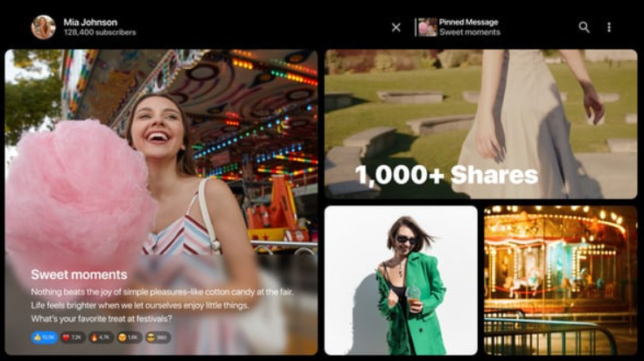Click Mia Johnson's profile avatar
The width and height of the screenshot is (644, 361).
coord(43,27)
